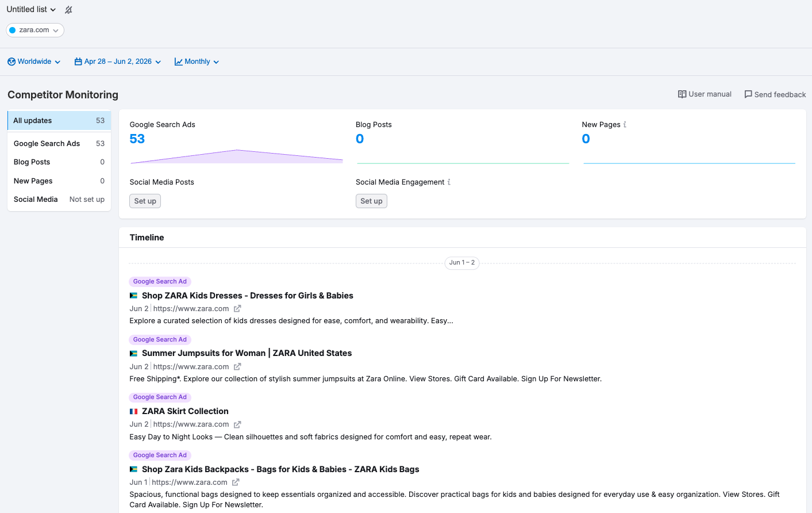Click the 'Easy Day to Night Looks' description
812x513 pixels.
coord(311,437)
